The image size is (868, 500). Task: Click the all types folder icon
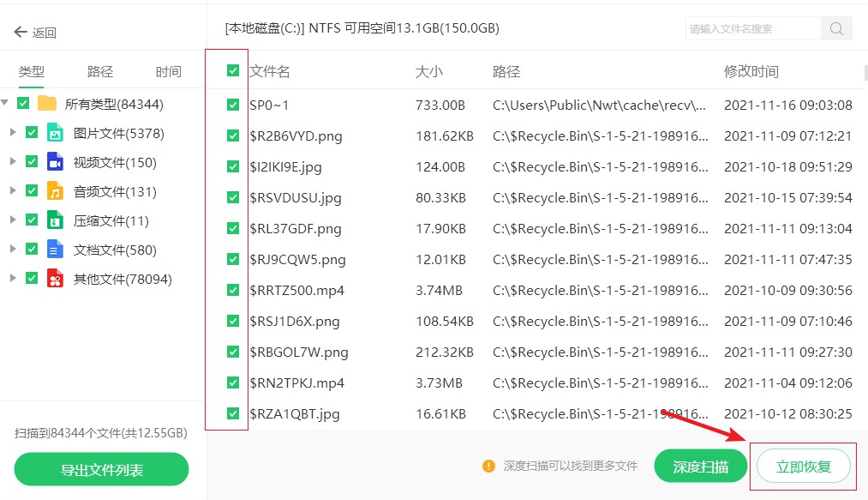(47, 104)
